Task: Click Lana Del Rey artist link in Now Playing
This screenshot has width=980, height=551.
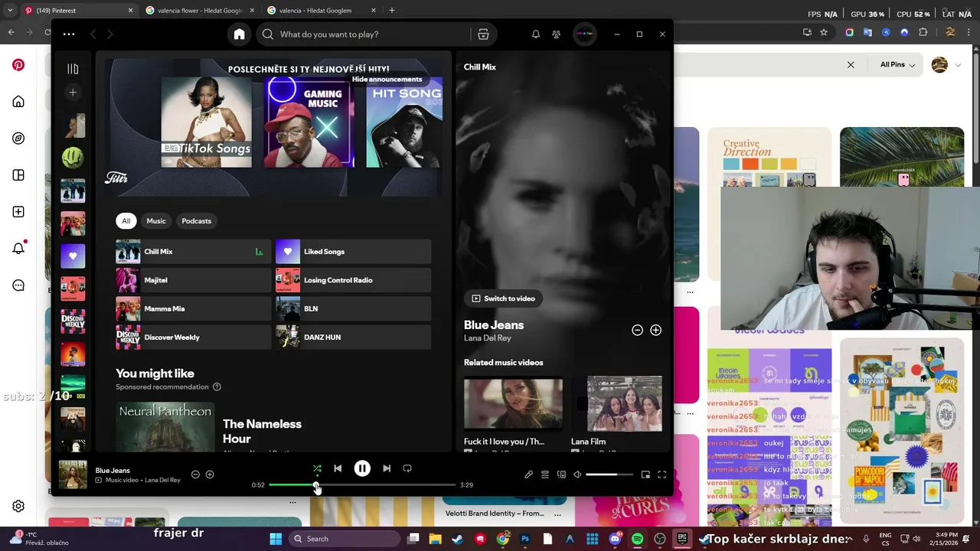Action: [487, 338]
